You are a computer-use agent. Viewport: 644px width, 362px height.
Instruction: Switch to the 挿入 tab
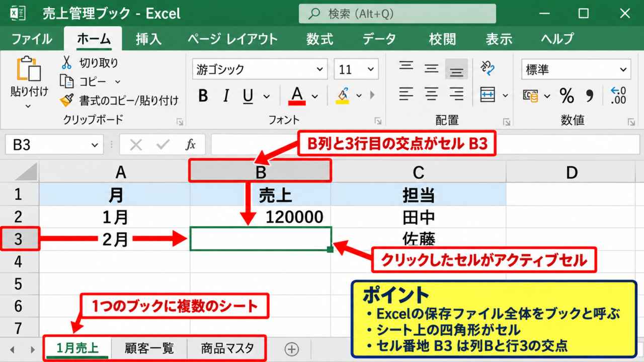pos(148,39)
